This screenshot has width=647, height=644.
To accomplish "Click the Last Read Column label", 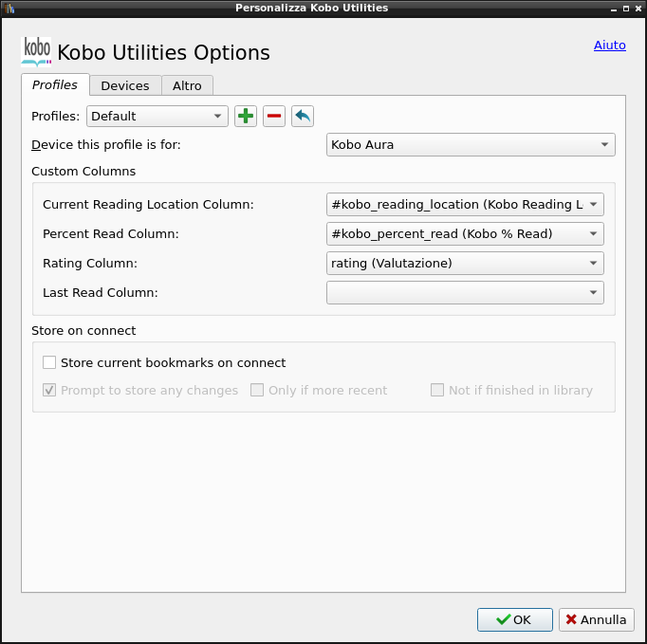I will 101,292.
